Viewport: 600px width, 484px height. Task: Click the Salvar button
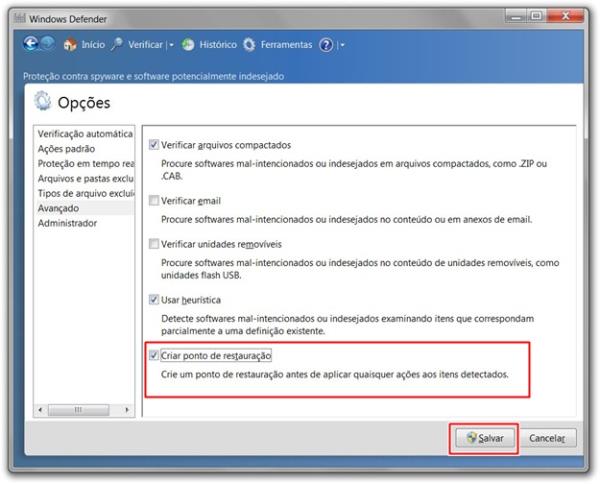tap(485, 438)
